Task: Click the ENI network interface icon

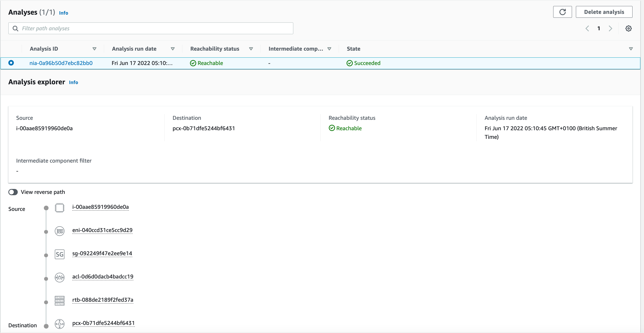Action: click(59, 230)
